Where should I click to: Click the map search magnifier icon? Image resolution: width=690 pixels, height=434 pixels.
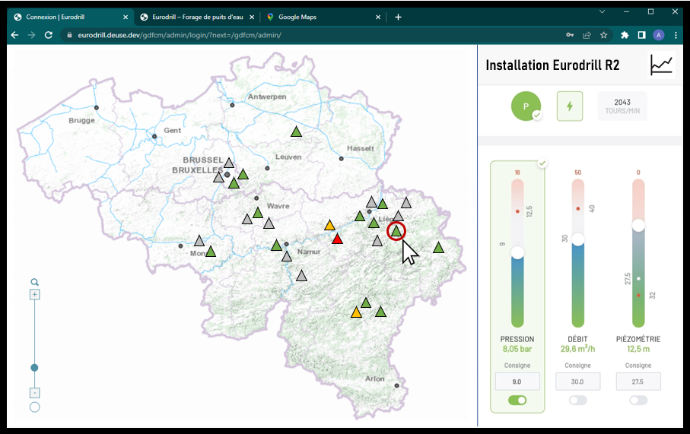pos(34,283)
